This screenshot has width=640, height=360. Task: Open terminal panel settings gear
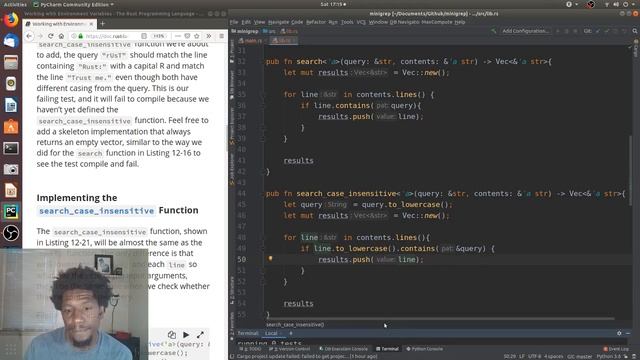619,333
